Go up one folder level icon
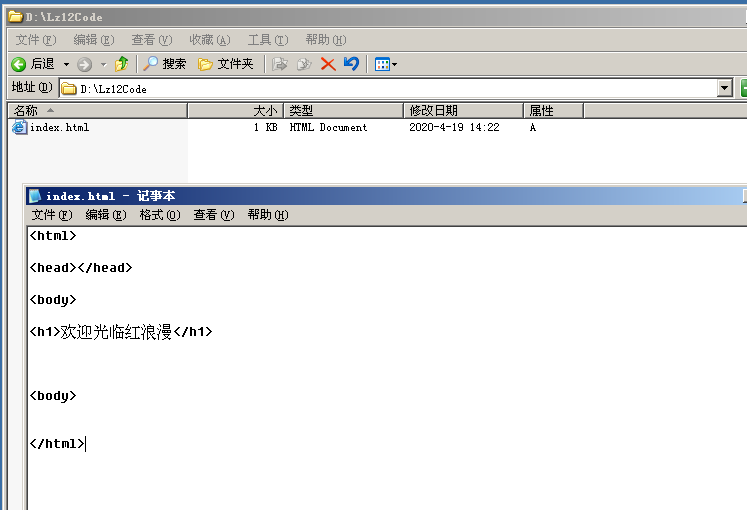Viewport: 747px width, 510px height. point(121,64)
